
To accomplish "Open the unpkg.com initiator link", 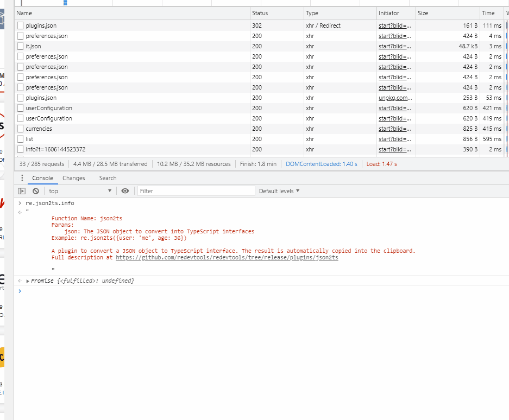I will [395, 98].
